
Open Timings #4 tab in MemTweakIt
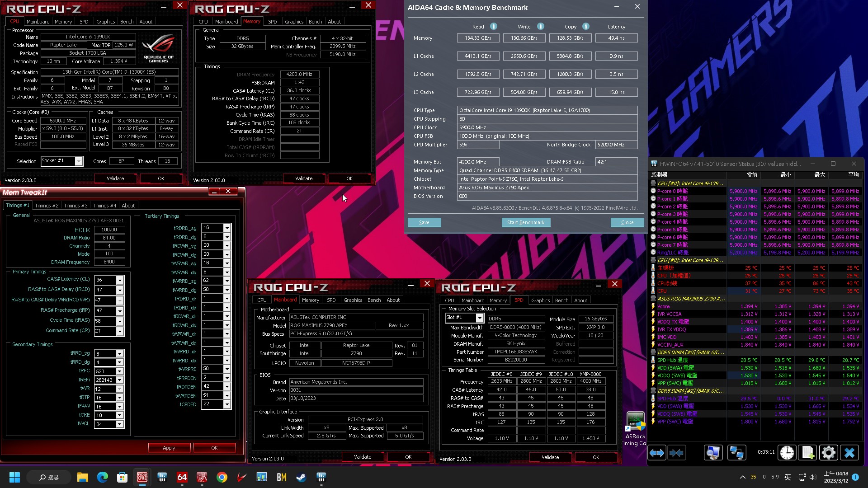pyautogui.click(x=104, y=206)
